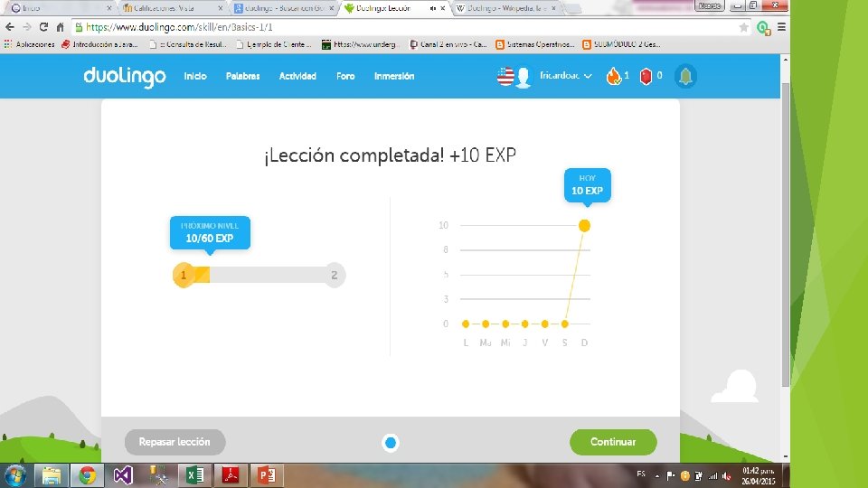Open Aplicaciones apps shortcut in bookmarks bar
The width and height of the screenshot is (868, 488).
(29, 44)
